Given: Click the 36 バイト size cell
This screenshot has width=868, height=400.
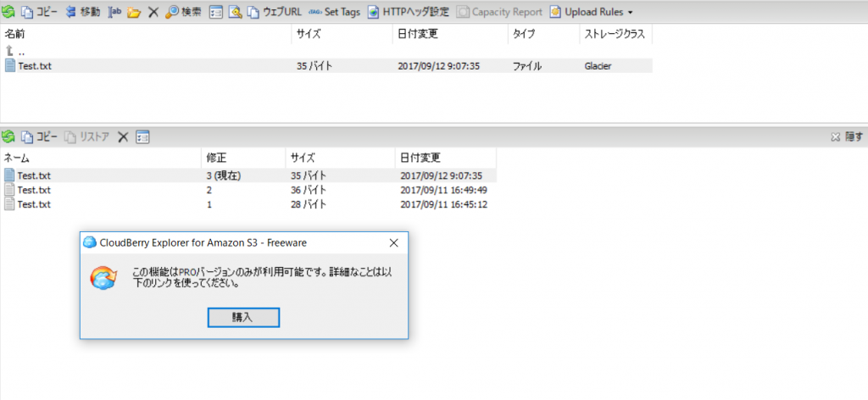Looking at the screenshot, I should tap(309, 190).
